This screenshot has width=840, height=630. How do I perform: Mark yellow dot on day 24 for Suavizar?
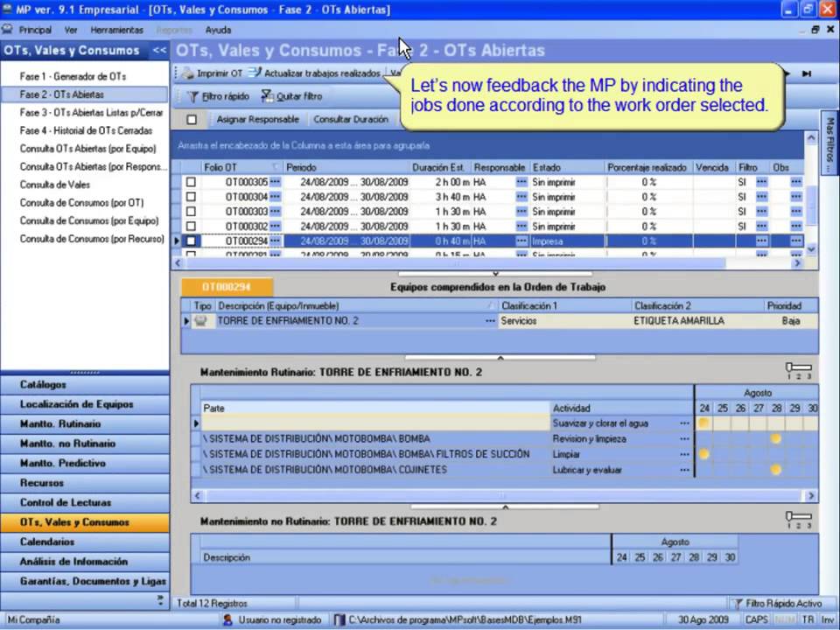click(703, 423)
